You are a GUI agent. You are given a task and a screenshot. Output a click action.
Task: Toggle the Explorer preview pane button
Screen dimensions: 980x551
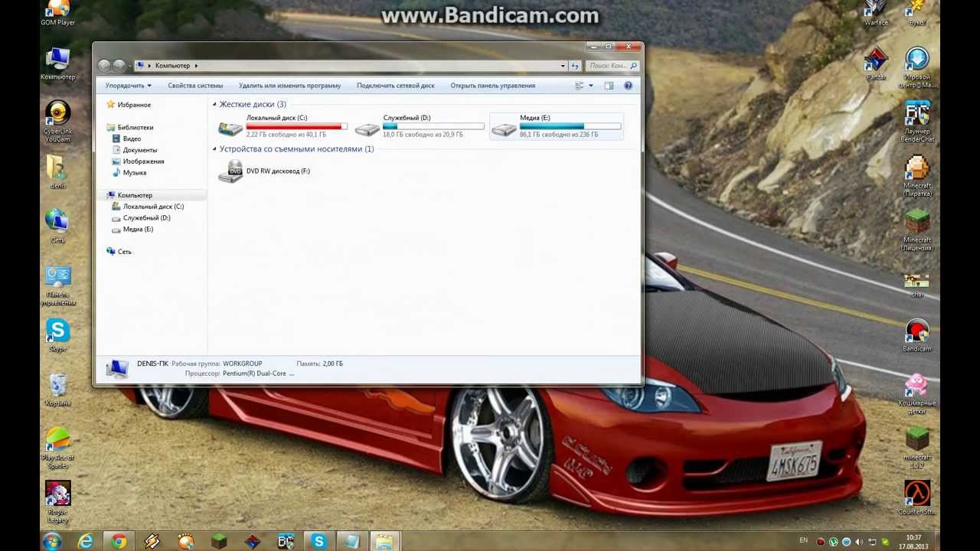click(609, 86)
